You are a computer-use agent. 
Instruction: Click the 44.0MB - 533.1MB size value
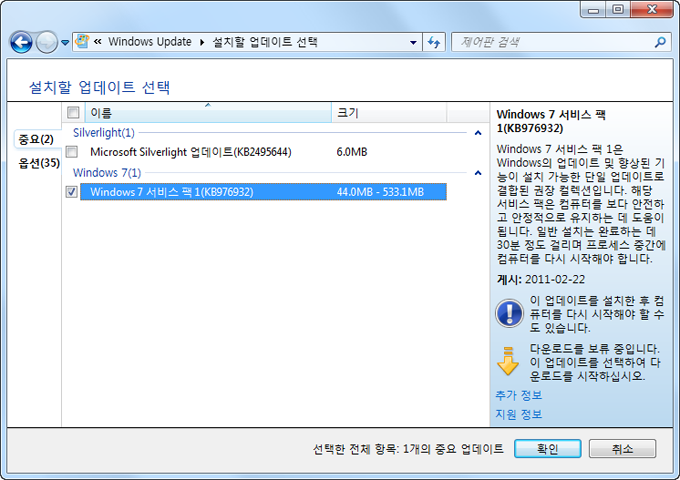pyautogui.click(x=380, y=192)
